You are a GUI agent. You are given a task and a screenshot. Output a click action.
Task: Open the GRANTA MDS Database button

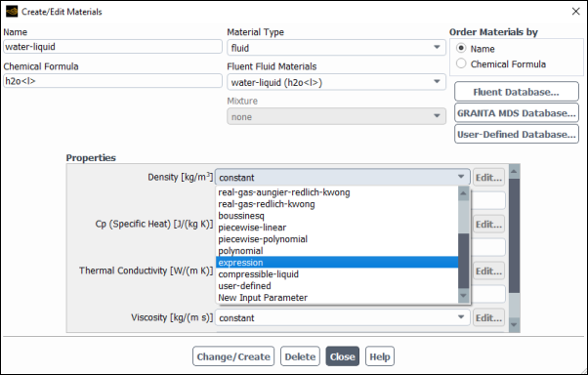point(517,113)
